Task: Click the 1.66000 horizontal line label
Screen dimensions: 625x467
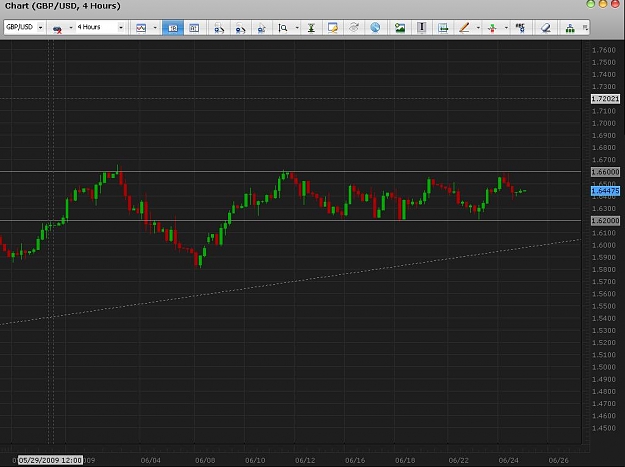Action: (605, 172)
